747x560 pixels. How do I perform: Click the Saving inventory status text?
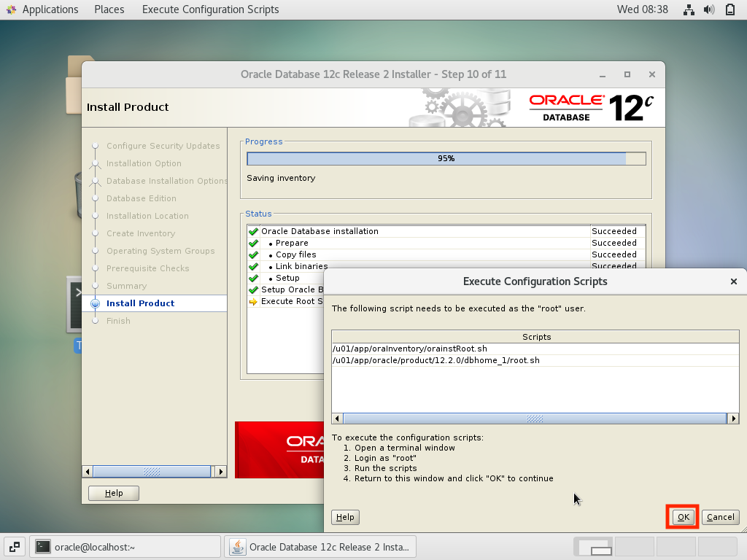pos(281,178)
